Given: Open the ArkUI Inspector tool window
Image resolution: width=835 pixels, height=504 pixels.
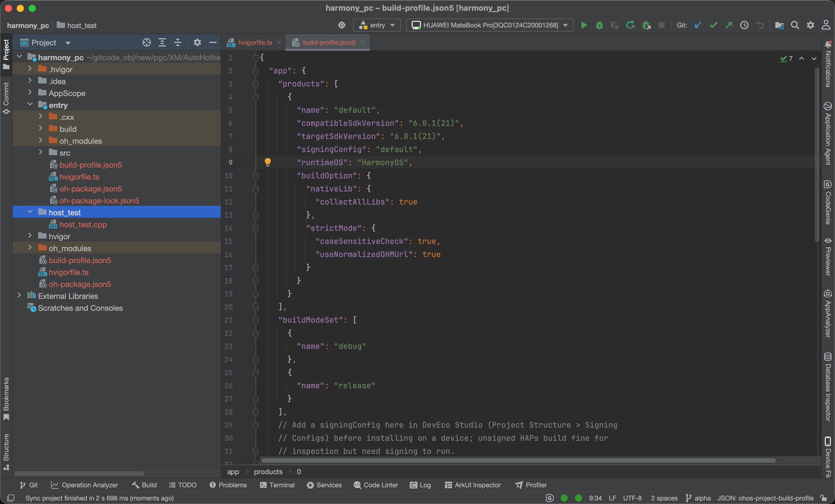Looking at the screenshot, I should (x=472, y=485).
